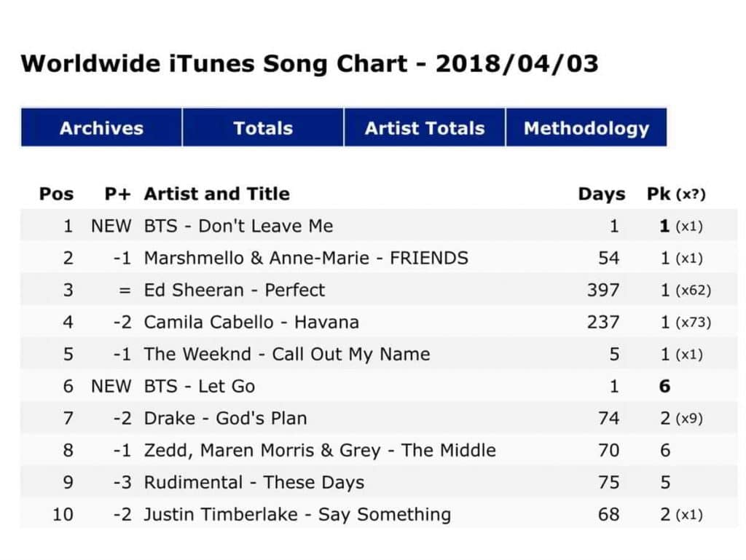The image size is (746, 560).
Task: Click the Artist and Title header
Action: 216,194
